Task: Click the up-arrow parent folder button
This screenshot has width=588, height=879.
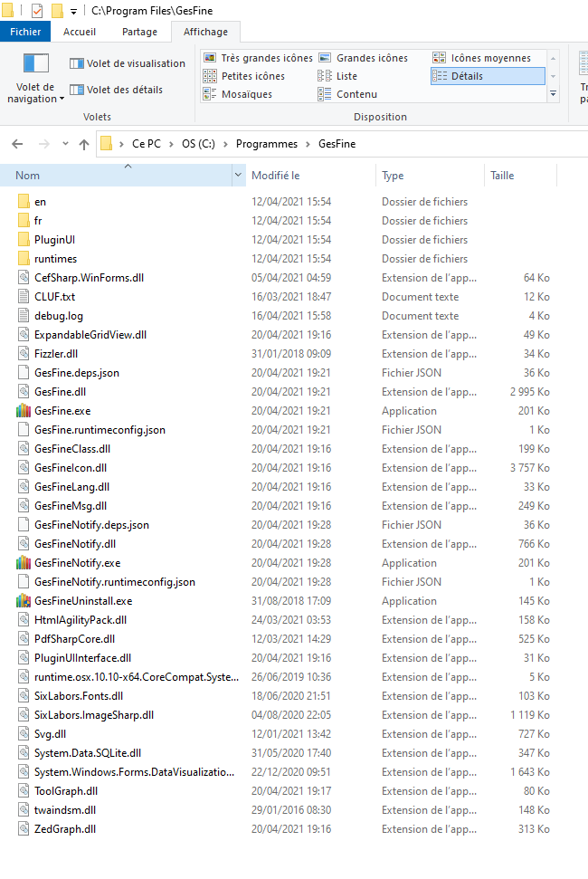Action: coord(84,144)
